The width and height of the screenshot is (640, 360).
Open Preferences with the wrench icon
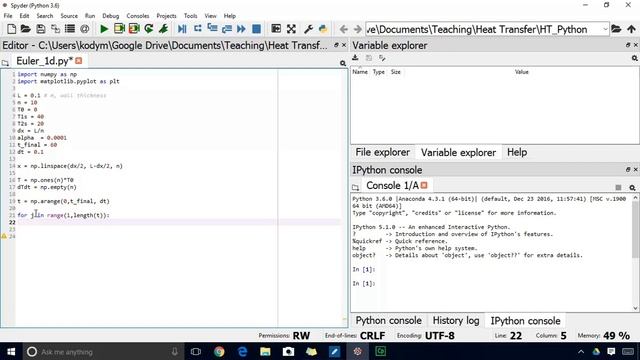[309, 29]
